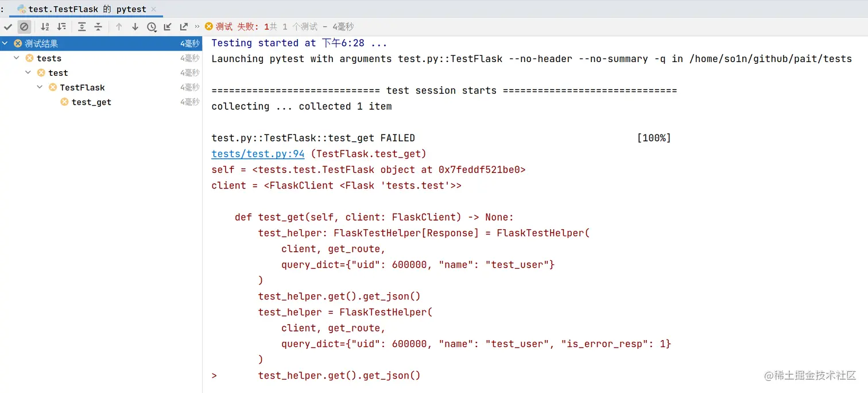This screenshot has height=393, width=868.
Task: Select the tests package row
Action: 101,58
